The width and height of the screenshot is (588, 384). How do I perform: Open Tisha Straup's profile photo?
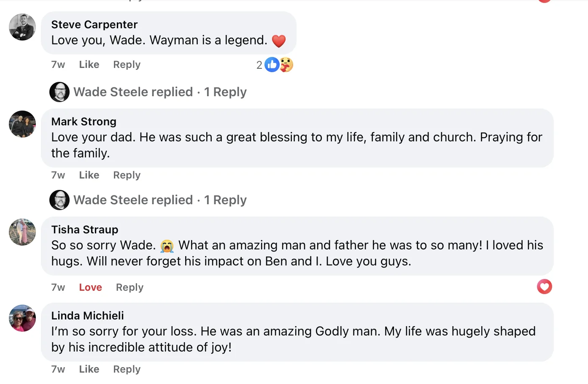tap(22, 232)
